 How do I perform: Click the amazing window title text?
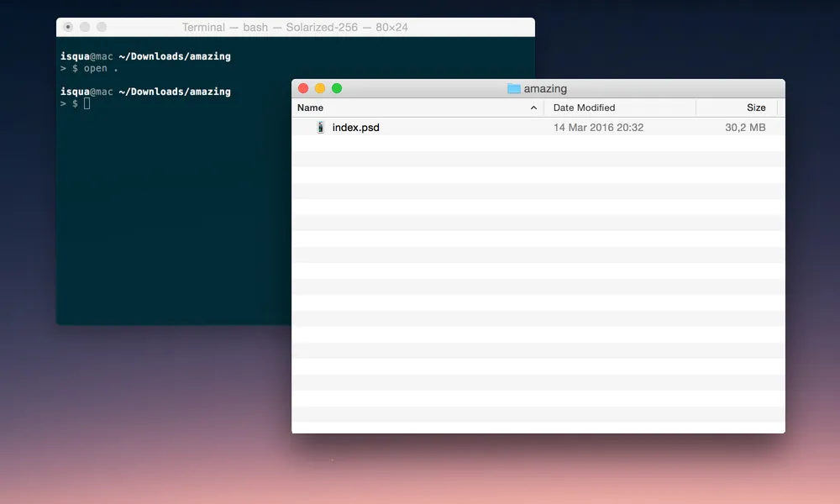point(545,88)
